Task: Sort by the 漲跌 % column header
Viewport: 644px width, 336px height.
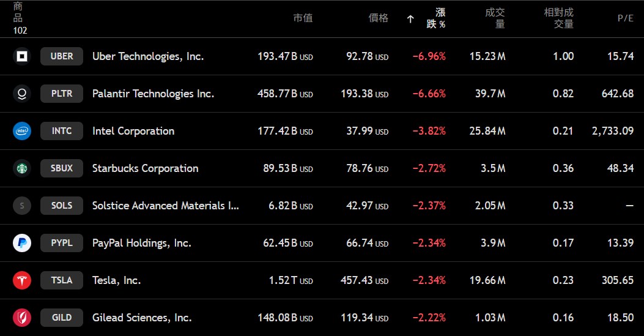Action: tap(435, 18)
